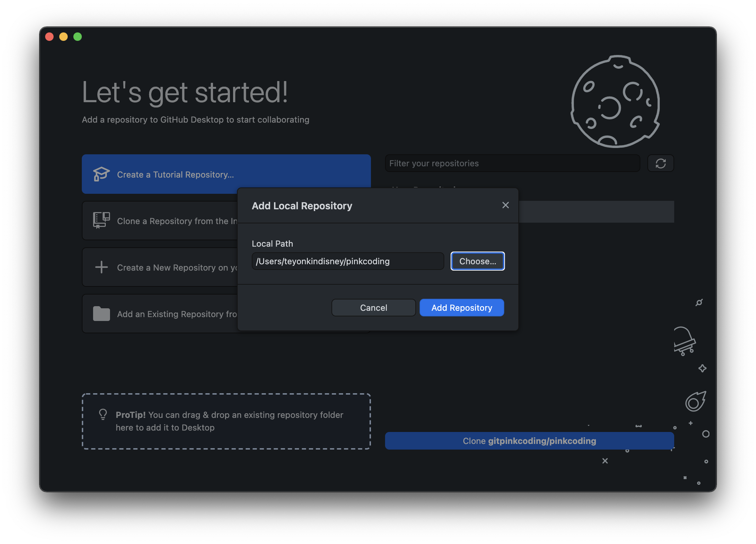
Task: Edit the Local Path text field
Action: [348, 261]
